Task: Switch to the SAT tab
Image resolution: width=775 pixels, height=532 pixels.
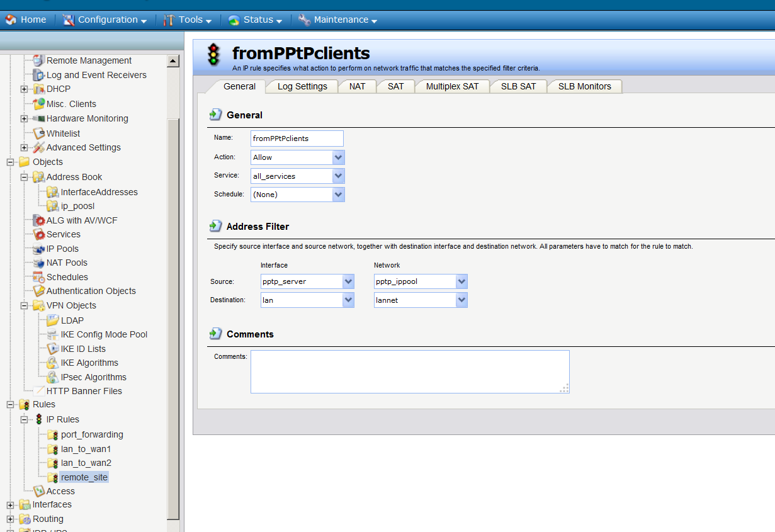Action: [395, 86]
